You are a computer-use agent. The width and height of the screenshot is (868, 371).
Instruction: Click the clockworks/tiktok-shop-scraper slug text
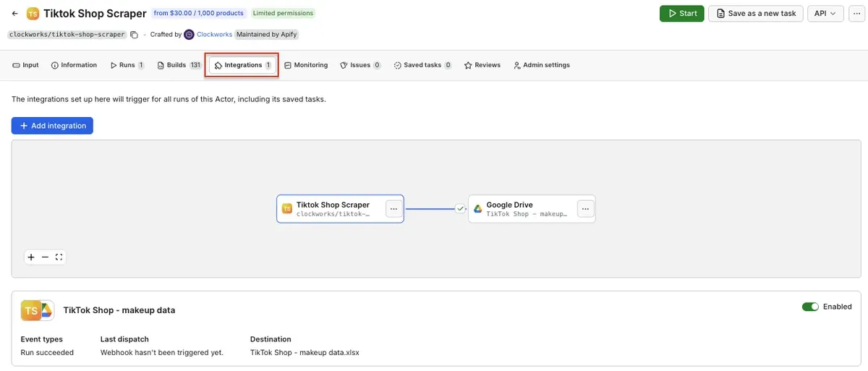[x=67, y=34]
